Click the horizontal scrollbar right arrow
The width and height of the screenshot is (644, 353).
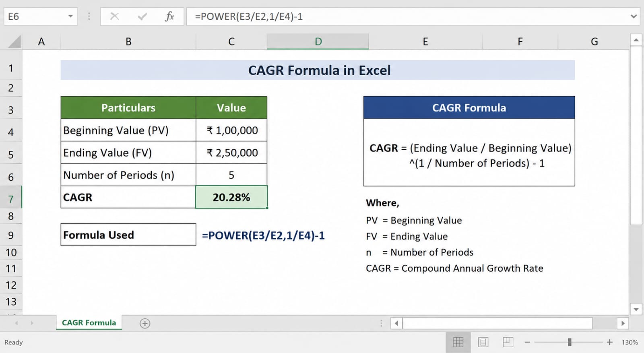pos(623,323)
